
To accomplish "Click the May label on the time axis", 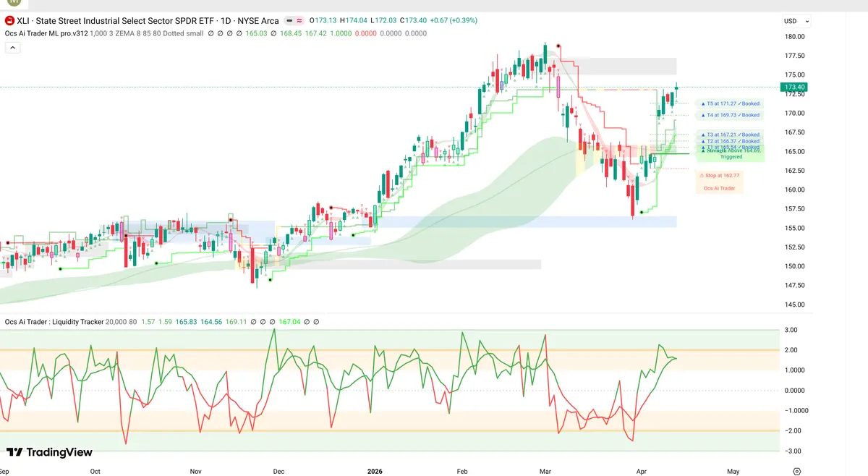I will point(733,471).
